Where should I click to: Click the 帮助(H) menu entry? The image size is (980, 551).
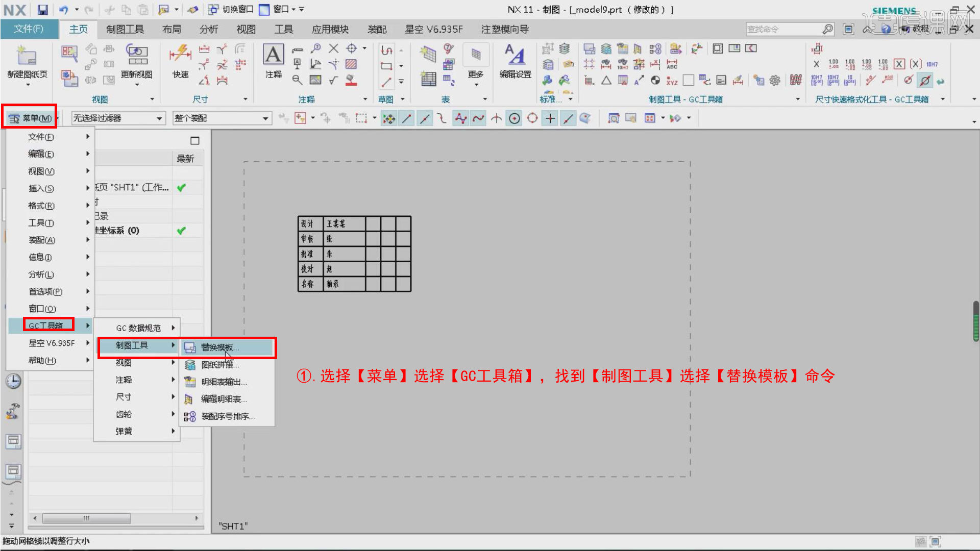click(x=50, y=360)
